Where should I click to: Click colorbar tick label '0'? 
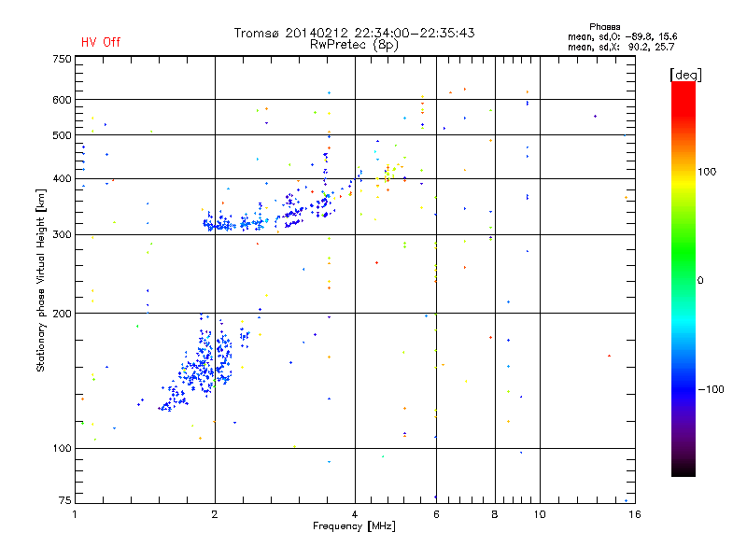coord(699,280)
